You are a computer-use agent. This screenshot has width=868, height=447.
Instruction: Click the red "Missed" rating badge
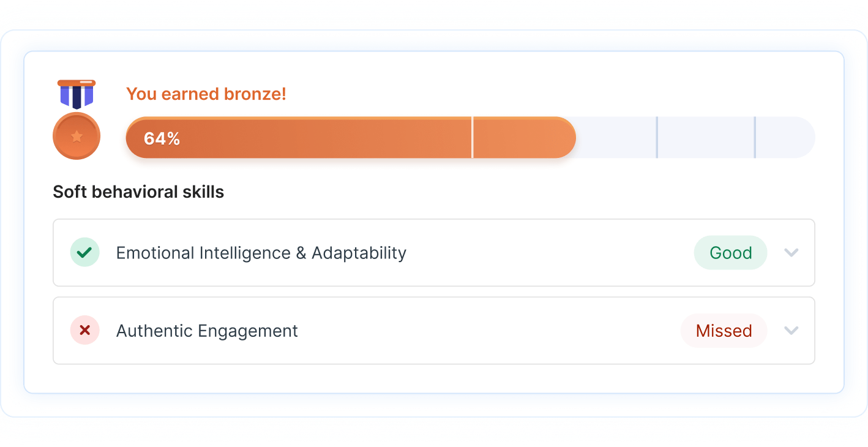[724, 331]
